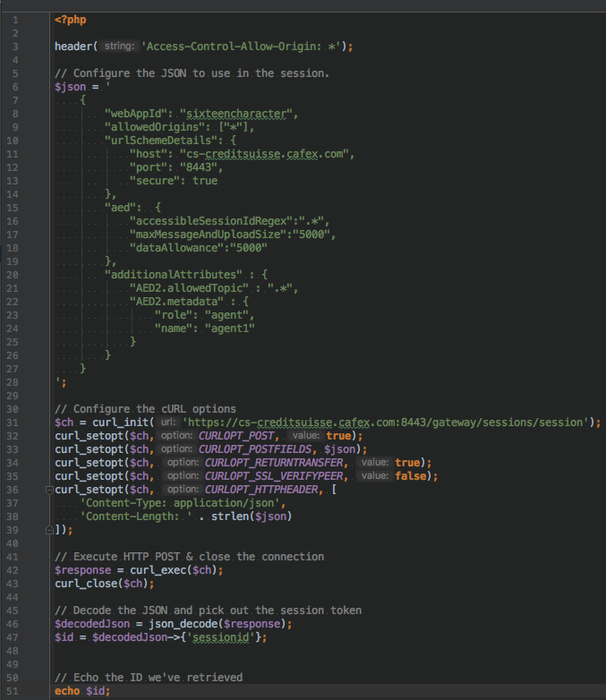Click line number 51 in the gutter
This screenshot has height=700, width=606.
(x=13, y=691)
